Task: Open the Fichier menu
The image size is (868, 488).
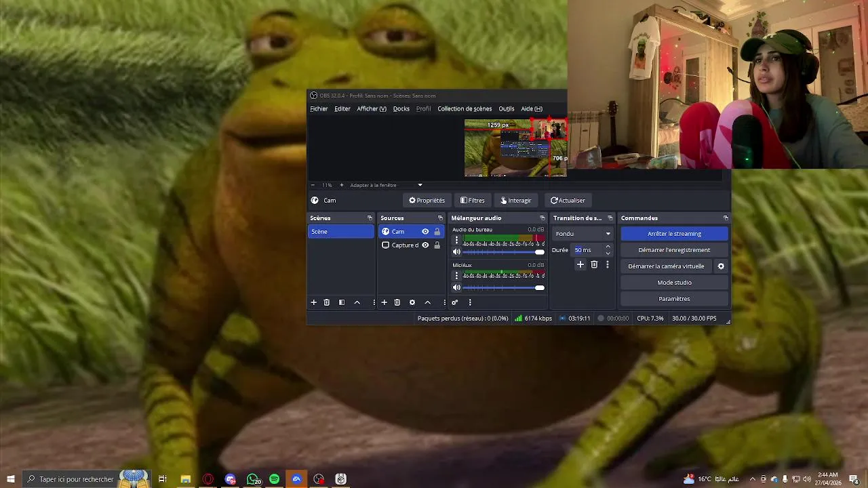Action: (x=319, y=108)
